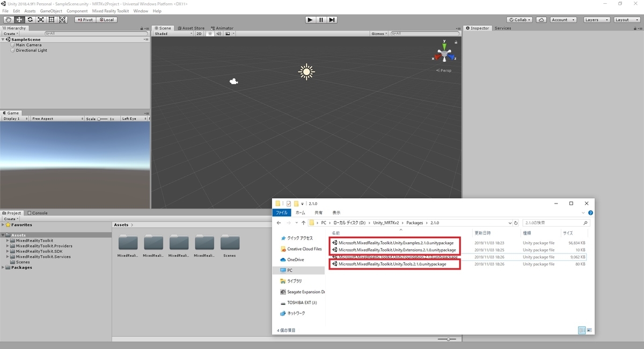644x349 pixels.
Task: Open the File menu in Unity
Action: [6, 11]
